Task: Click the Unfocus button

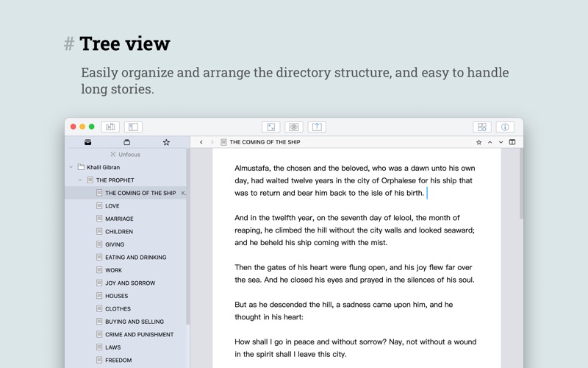Action: point(126,155)
